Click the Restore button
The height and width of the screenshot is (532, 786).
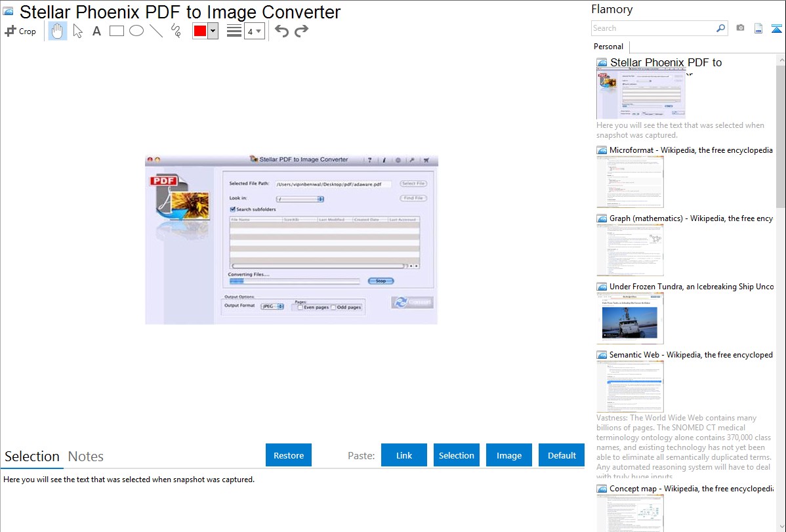[x=289, y=455]
